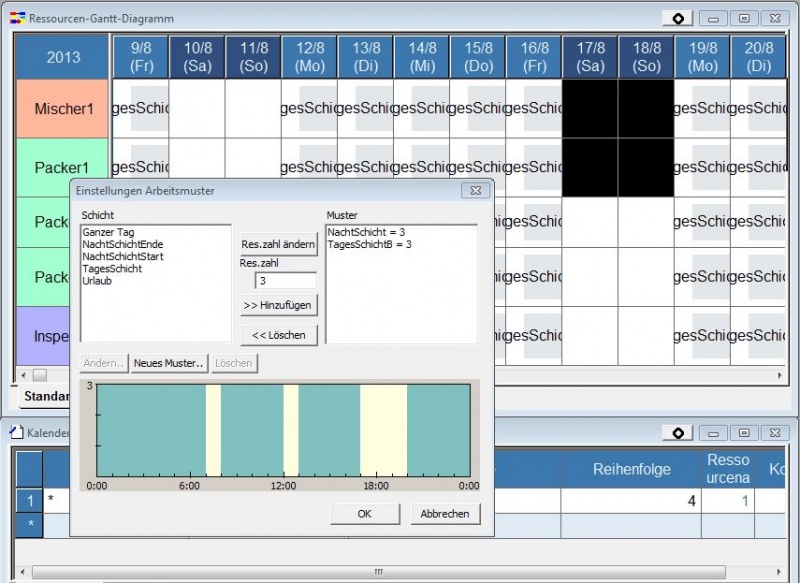Screen dimensions: 800x583
Task: Click the diamond icon in Gantt title bar
Action: pos(677,18)
